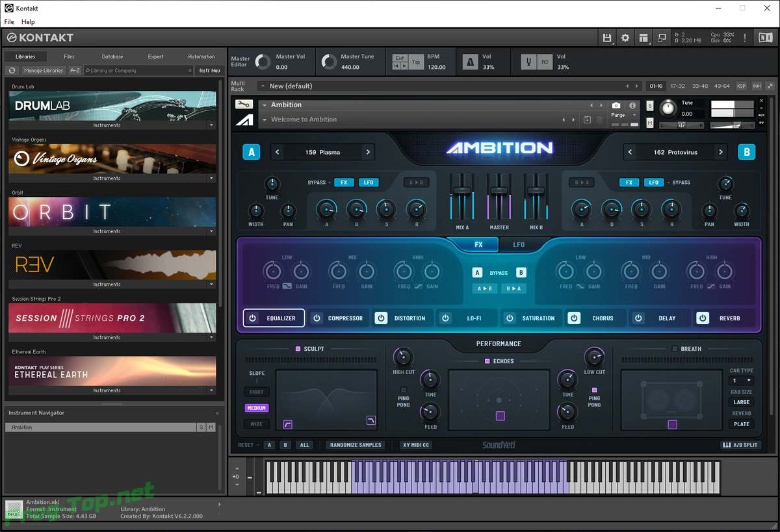Expand Vintage Organs Instruments dropdown arrow

click(x=211, y=178)
